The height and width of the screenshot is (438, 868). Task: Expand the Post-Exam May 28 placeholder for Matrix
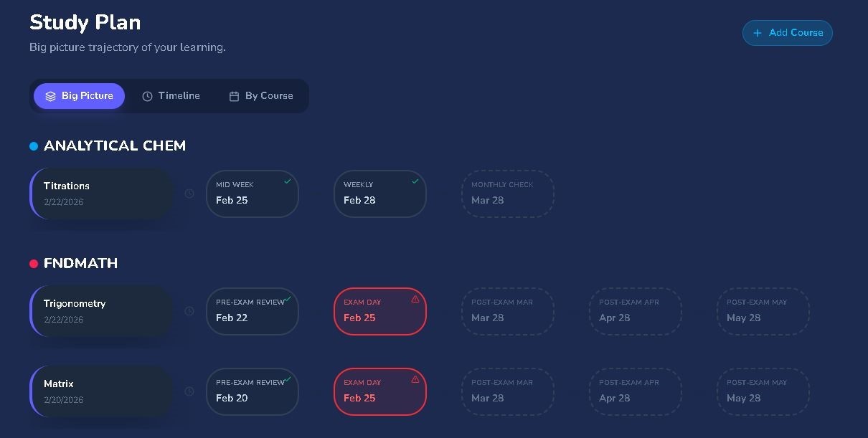pyautogui.click(x=763, y=391)
